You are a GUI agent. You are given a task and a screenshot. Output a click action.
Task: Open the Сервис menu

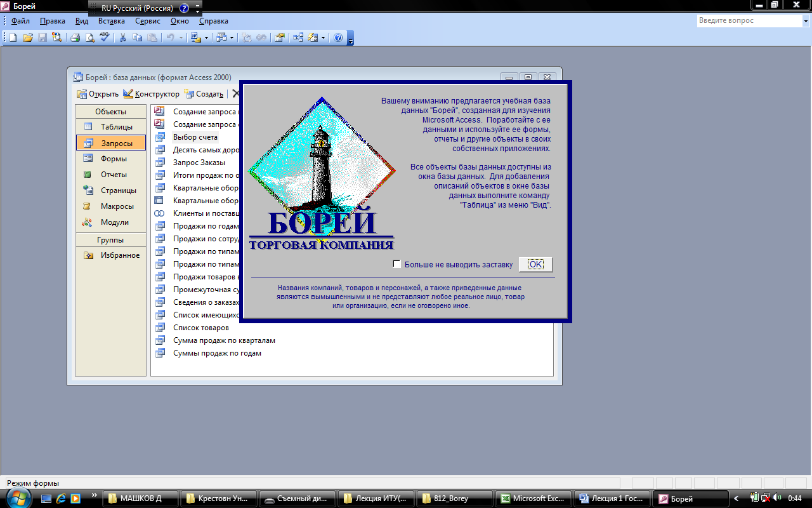click(148, 21)
